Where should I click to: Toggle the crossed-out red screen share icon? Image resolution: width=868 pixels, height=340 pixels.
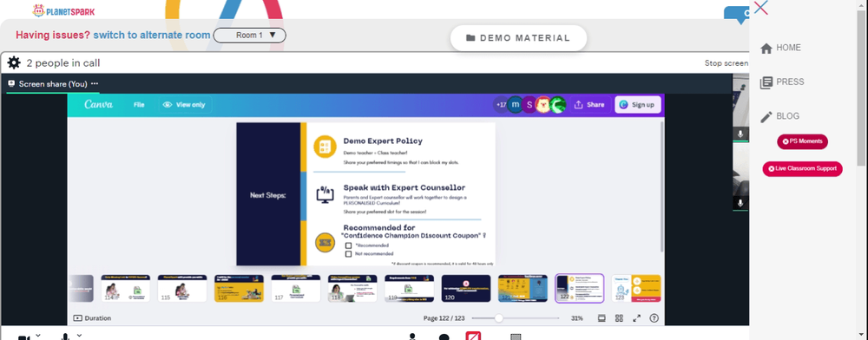click(x=473, y=336)
